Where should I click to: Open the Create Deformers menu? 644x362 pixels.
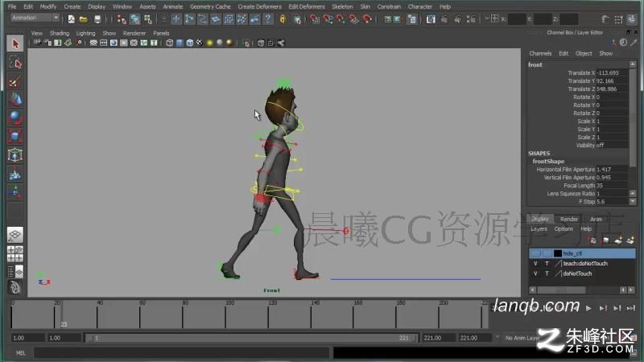tap(259, 6)
